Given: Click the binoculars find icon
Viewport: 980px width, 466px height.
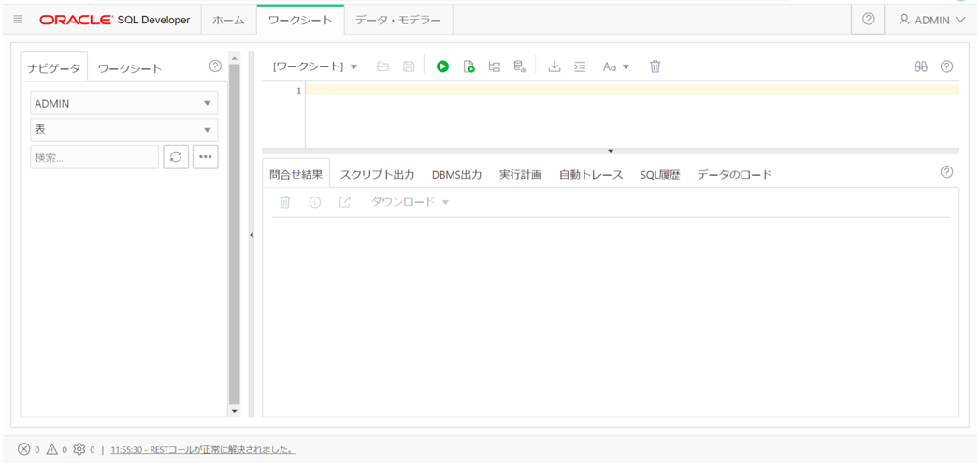Looking at the screenshot, I should coord(921,66).
